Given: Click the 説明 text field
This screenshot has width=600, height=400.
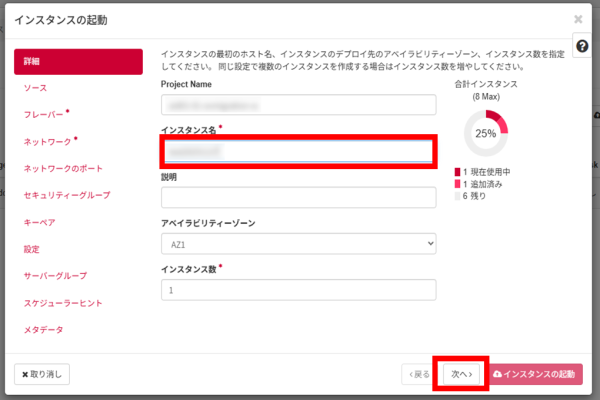Looking at the screenshot, I should coord(298,197).
